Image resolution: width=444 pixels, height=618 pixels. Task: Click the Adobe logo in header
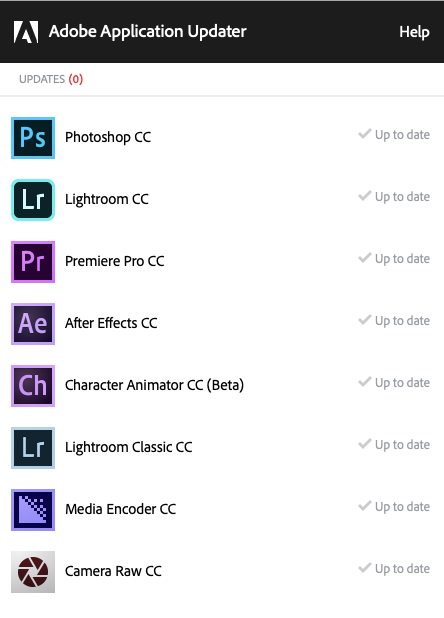(x=26, y=32)
